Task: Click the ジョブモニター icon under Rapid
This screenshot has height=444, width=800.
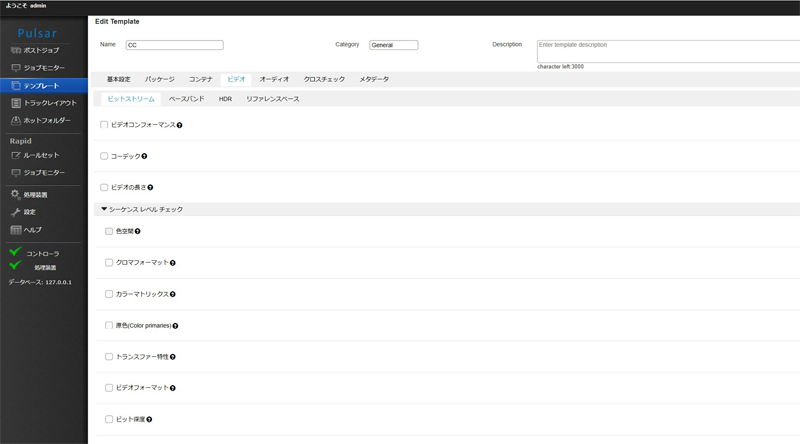Action: (x=16, y=172)
